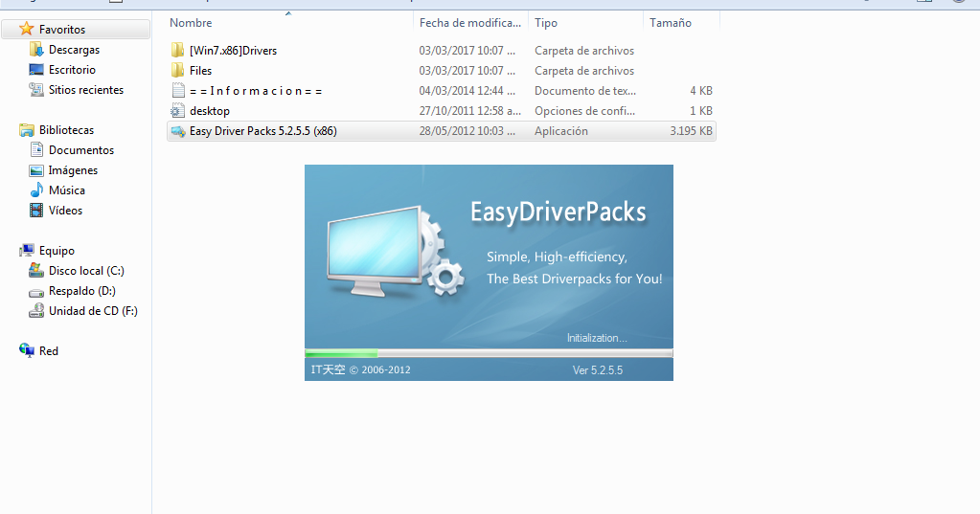Click the EasyDriverPacks splash progress bar
Viewport: 980px width, 514px height.
click(489, 353)
